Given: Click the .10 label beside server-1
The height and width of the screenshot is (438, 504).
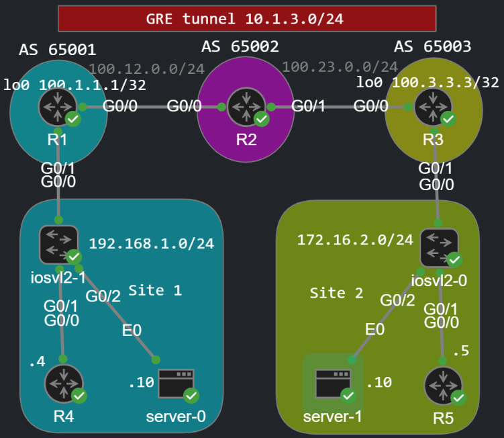Looking at the screenshot, I should 379,383.
